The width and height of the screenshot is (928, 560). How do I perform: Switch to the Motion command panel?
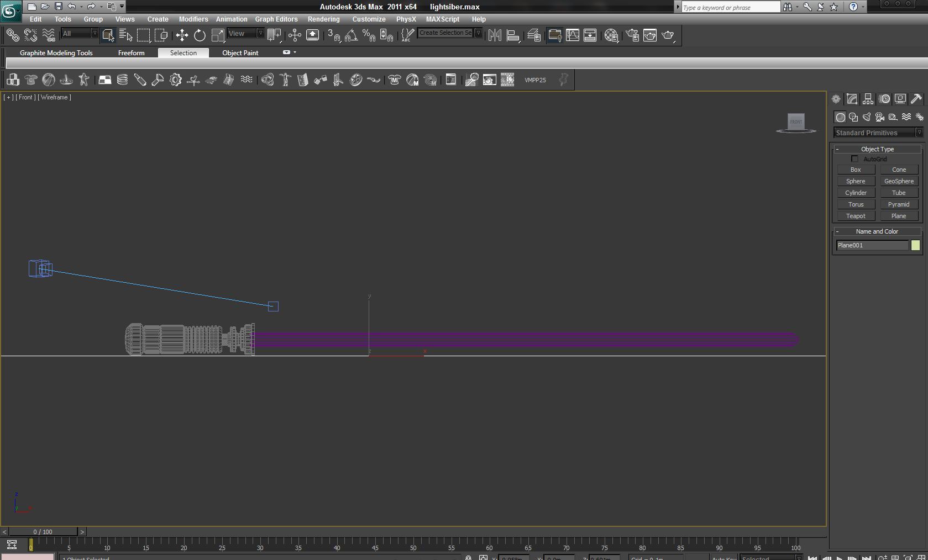(884, 99)
